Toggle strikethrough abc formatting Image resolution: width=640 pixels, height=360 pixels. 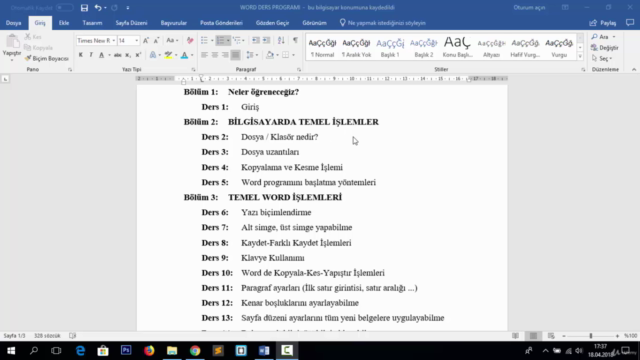pyautogui.click(x=118, y=55)
